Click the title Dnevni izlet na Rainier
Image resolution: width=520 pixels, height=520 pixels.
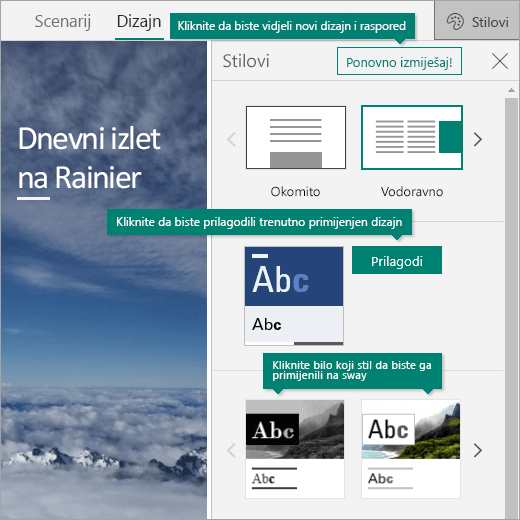pos(89,158)
